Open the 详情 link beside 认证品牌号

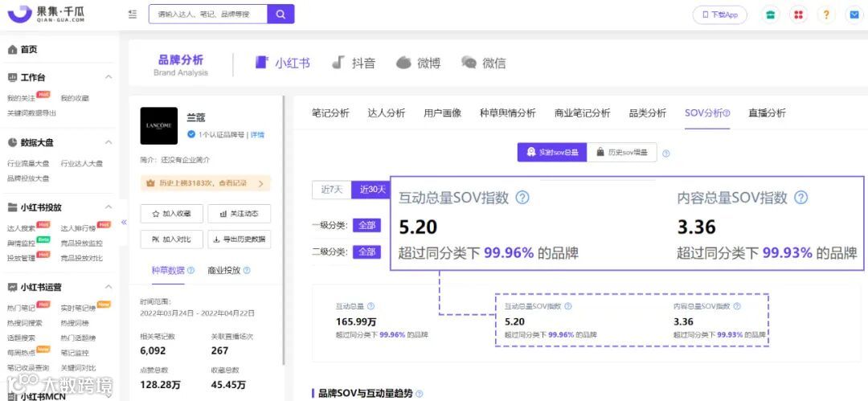point(257,134)
